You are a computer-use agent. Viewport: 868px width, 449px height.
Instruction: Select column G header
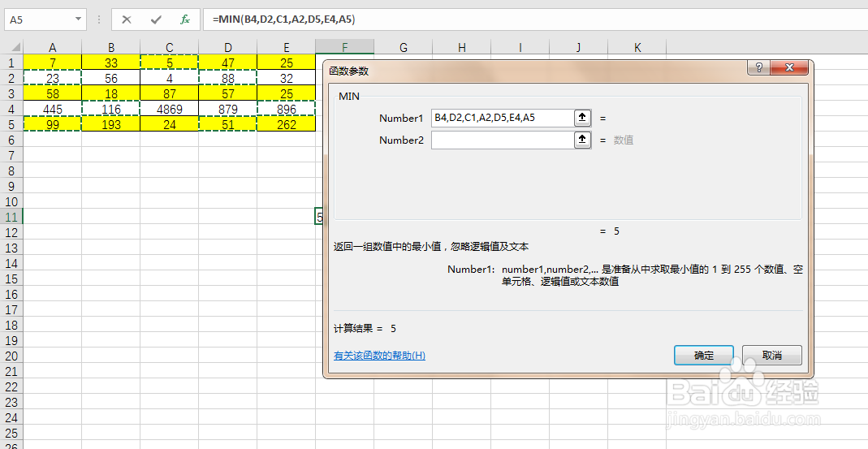click(x=403, y=48)
